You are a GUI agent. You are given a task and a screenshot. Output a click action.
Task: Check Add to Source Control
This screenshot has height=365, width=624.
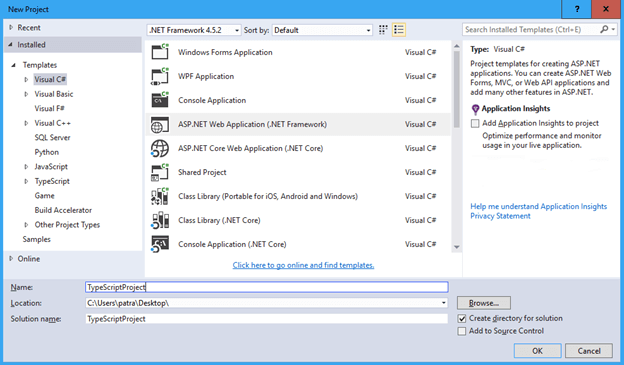click(x=462, y=331)
